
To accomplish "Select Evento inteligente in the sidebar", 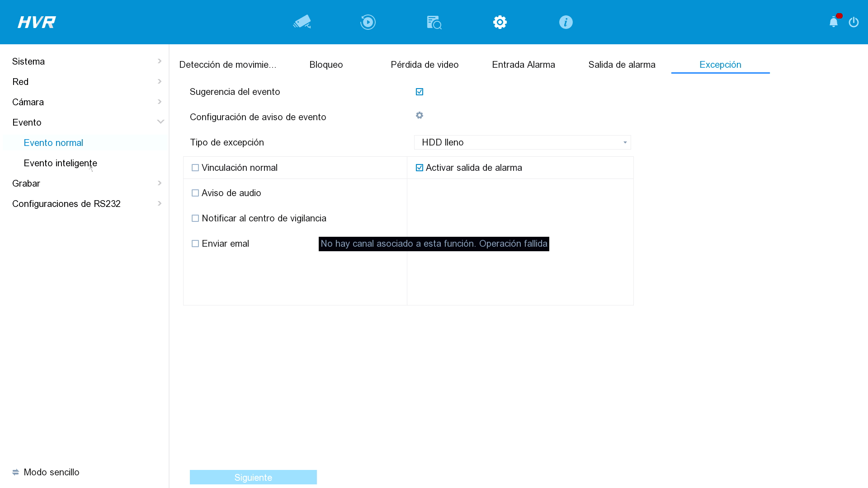I will [61, 163].
